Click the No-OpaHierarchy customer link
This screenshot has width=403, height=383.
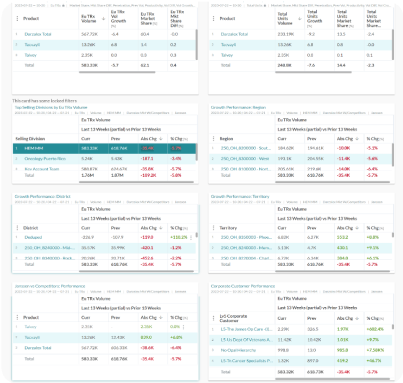click(x=238, y=350)
